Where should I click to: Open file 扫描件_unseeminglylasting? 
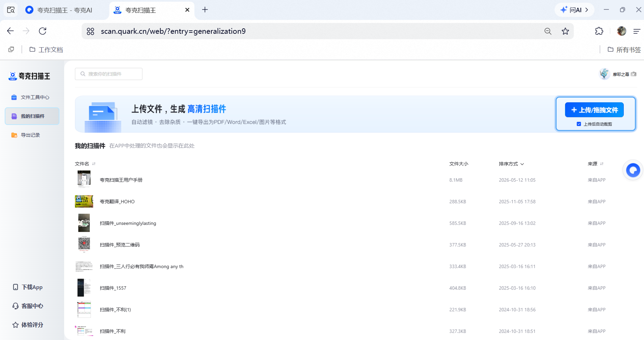(x=128, y=223)
